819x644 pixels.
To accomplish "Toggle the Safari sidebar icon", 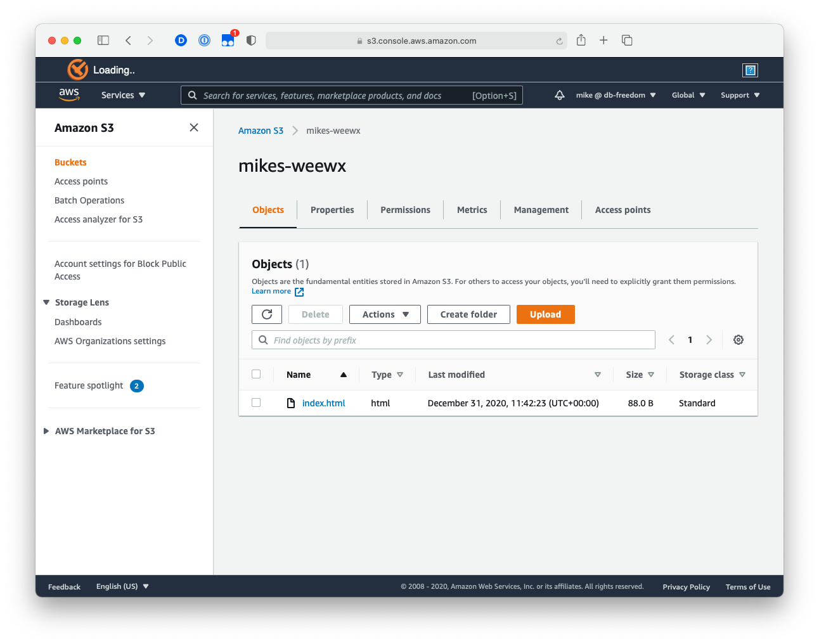I will point(103,41).
